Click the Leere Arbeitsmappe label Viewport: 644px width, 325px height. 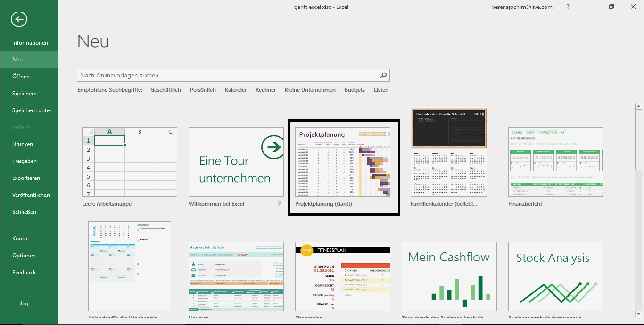click(x=107, y=204)
